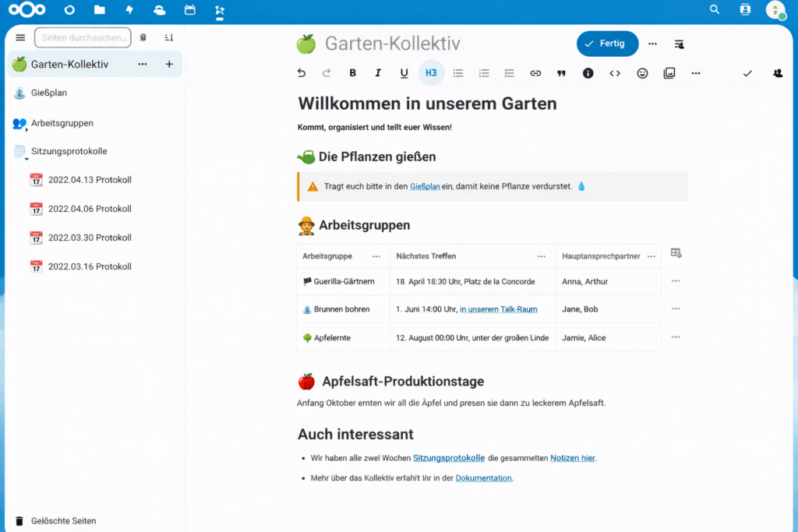Open the ellipsis menu for more formatting options
The image size is (798, 532).
coord(696,72)
